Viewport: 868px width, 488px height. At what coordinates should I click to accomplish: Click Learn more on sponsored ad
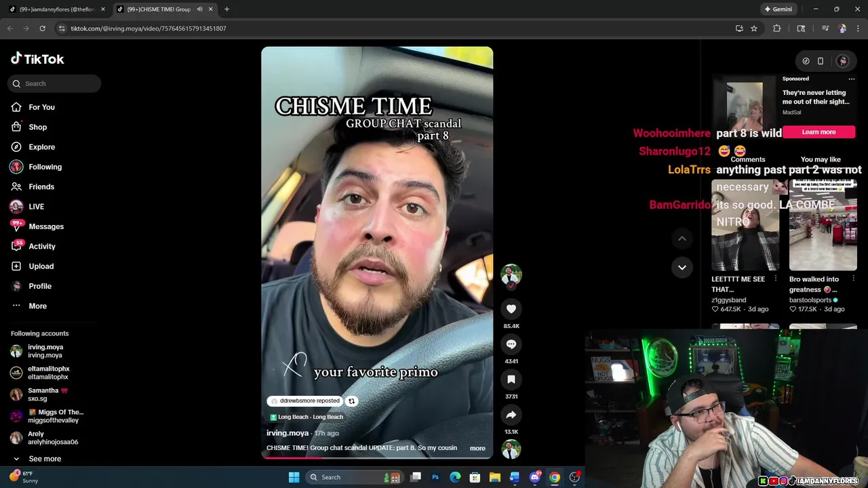point(818,132)
